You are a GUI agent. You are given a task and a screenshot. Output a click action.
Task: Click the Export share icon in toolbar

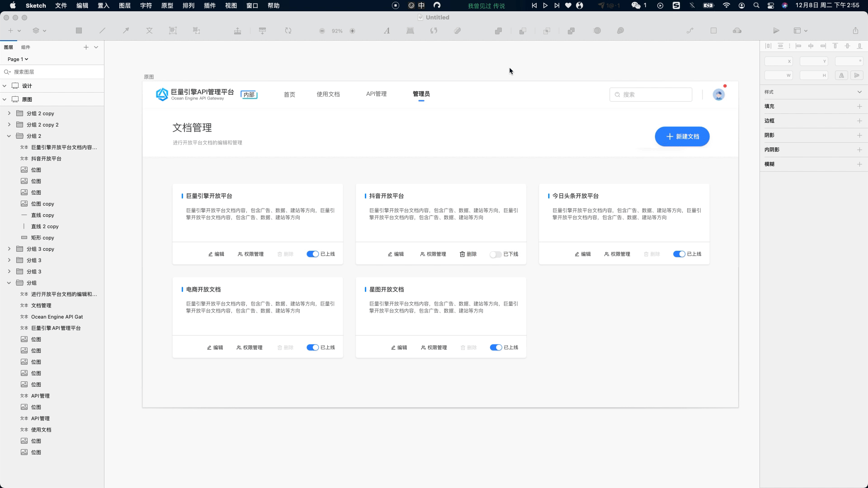[x=855, y=31]
